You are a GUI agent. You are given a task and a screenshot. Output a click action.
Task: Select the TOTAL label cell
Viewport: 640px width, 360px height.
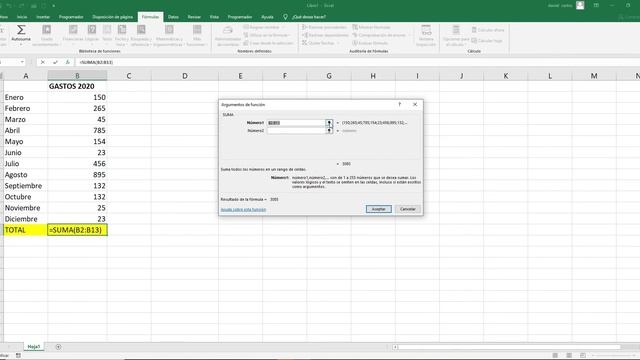pos(25,230)
